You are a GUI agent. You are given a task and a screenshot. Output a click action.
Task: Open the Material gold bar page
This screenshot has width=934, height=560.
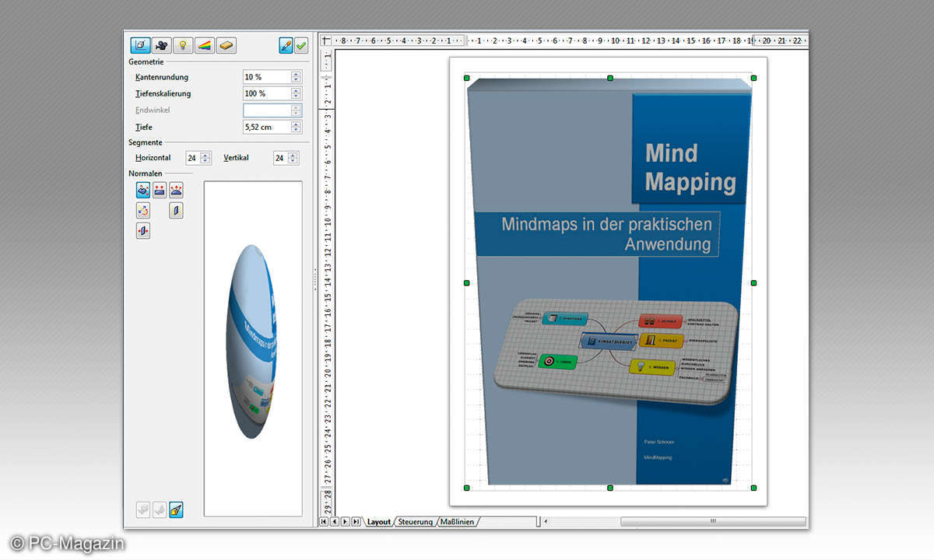coord(226,45)
